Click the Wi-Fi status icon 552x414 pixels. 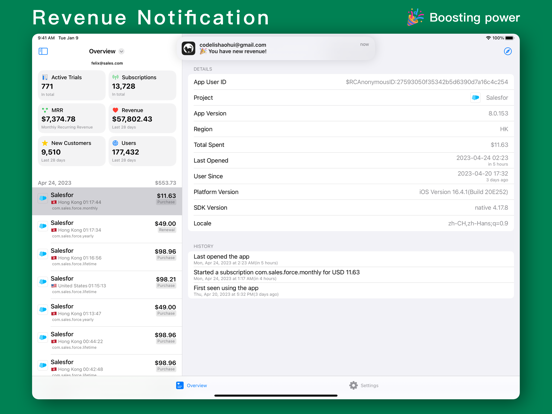pos(488,38)
